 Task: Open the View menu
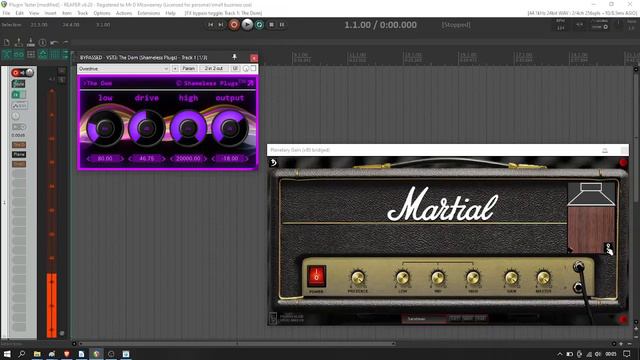(x=34, y=13)
